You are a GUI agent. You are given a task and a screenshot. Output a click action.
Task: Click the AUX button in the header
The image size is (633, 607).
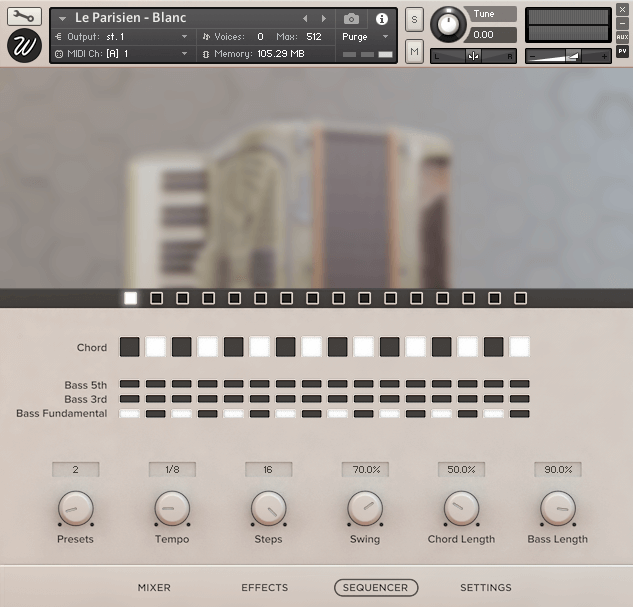pyautogui.click(x=622, y=37)
